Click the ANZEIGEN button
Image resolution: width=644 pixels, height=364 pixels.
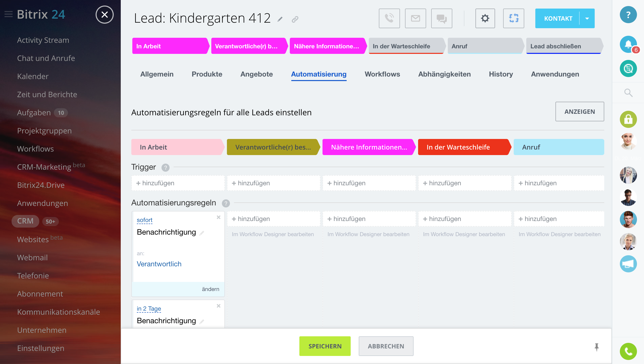pos(579,112)
